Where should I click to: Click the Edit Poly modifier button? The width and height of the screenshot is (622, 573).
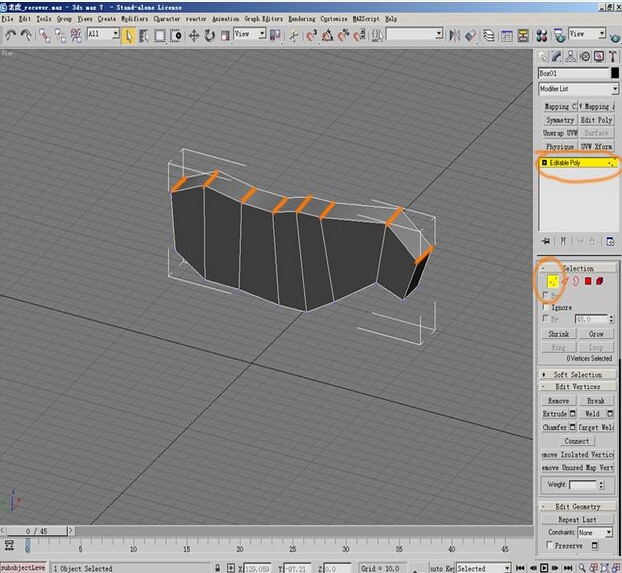(x=596, y=120)
